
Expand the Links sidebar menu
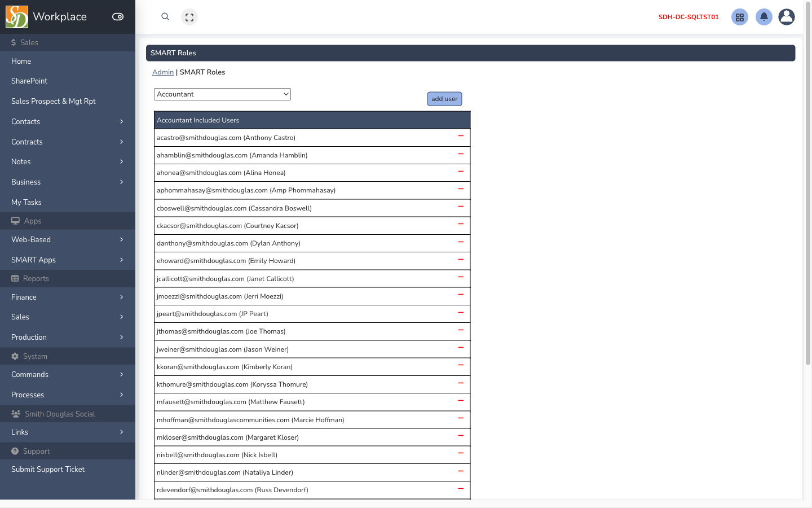[68, 432]
